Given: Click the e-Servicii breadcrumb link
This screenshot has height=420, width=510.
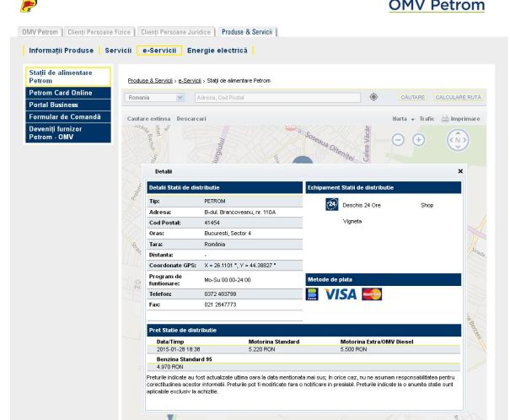Looking at the screenshot, I should click(x=190, y=81).
